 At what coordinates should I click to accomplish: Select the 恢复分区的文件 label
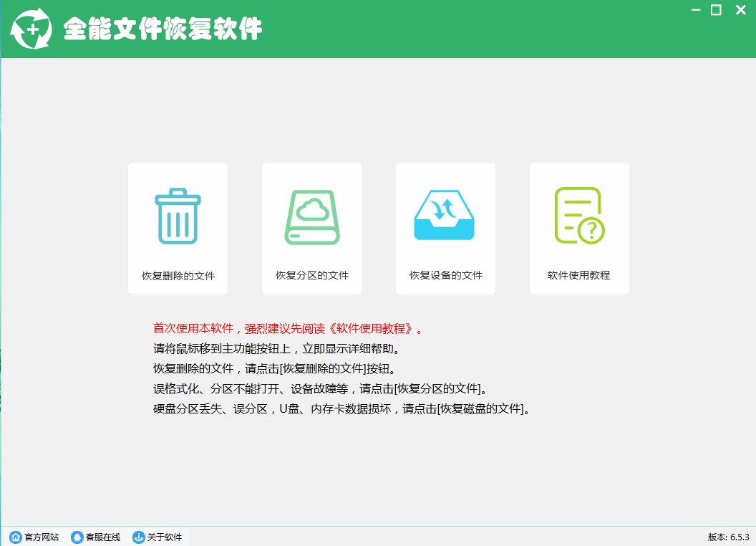click(x=312, y=275)
